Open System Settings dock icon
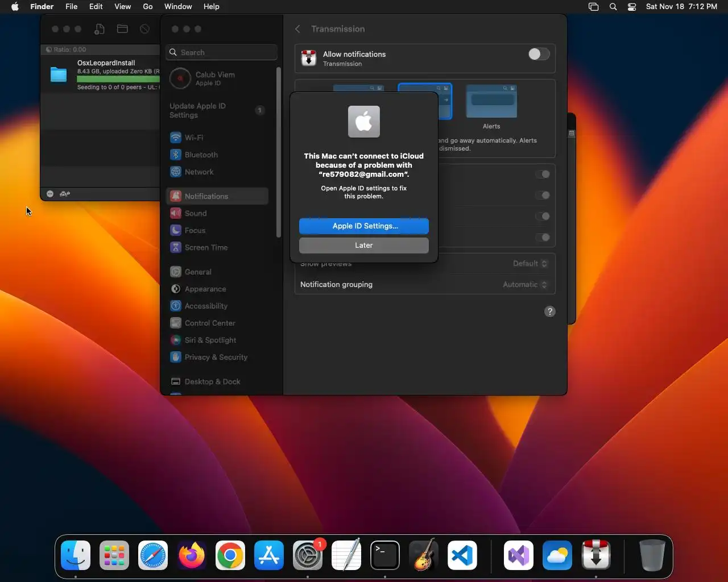Image resolution: width=728 pixels, height=582 pixels. coord(308,555)
